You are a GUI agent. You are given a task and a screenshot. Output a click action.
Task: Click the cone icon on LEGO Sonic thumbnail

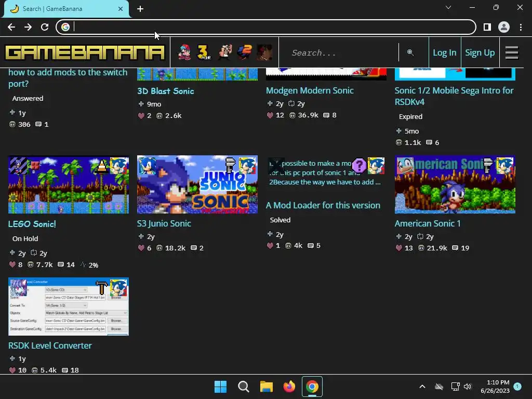pyautogui.click(x=101, y=166)
